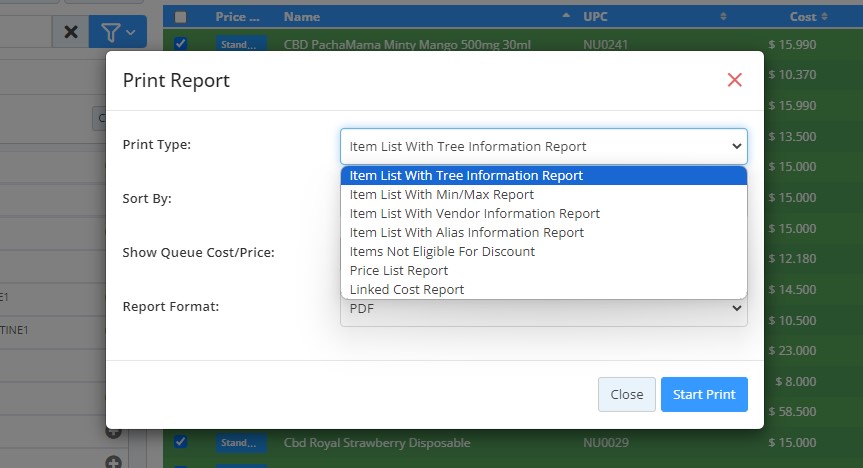Viewport: 863px width, 468px height.
Task: Open the Print Type dropdown
Action: 544,146
